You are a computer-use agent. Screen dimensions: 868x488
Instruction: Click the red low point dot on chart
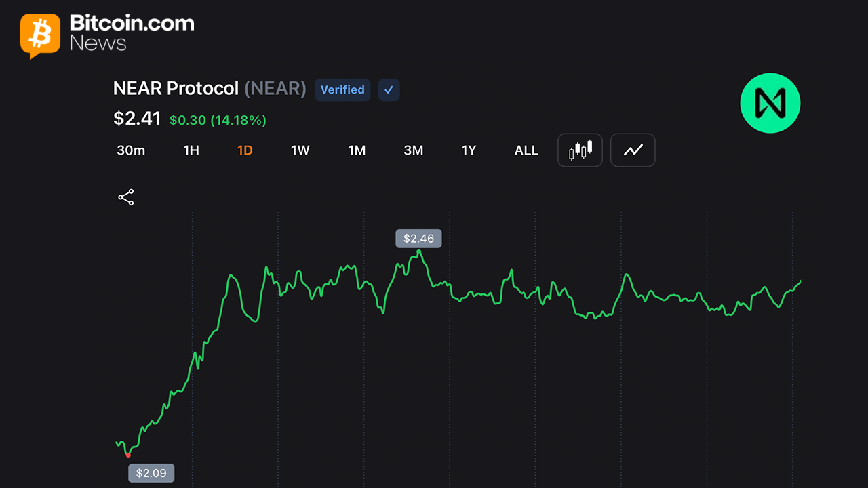click(x=127, y=455)
